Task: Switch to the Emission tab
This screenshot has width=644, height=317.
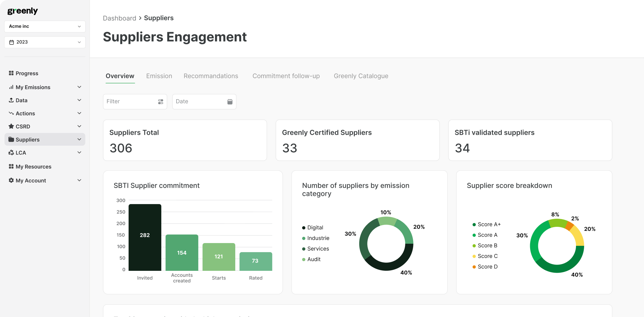Action: 159,76
